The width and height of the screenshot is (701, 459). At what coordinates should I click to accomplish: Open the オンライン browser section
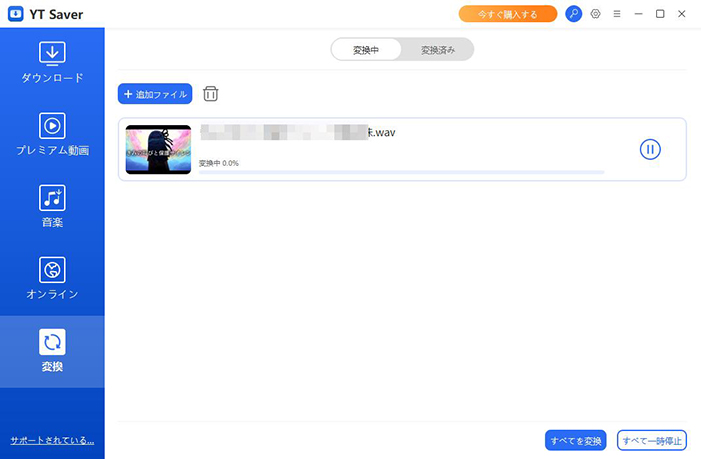point(52,278)
